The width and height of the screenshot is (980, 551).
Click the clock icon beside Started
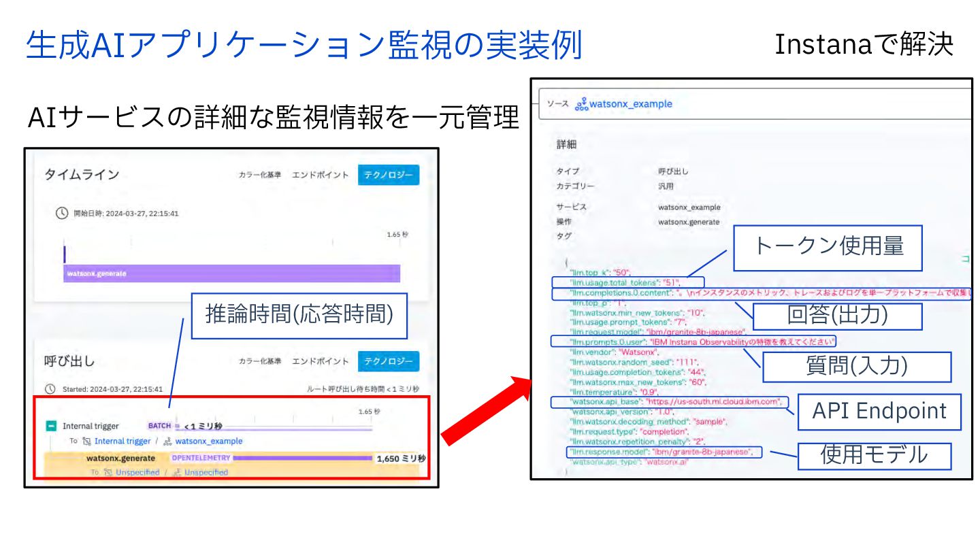click(50, 389)
